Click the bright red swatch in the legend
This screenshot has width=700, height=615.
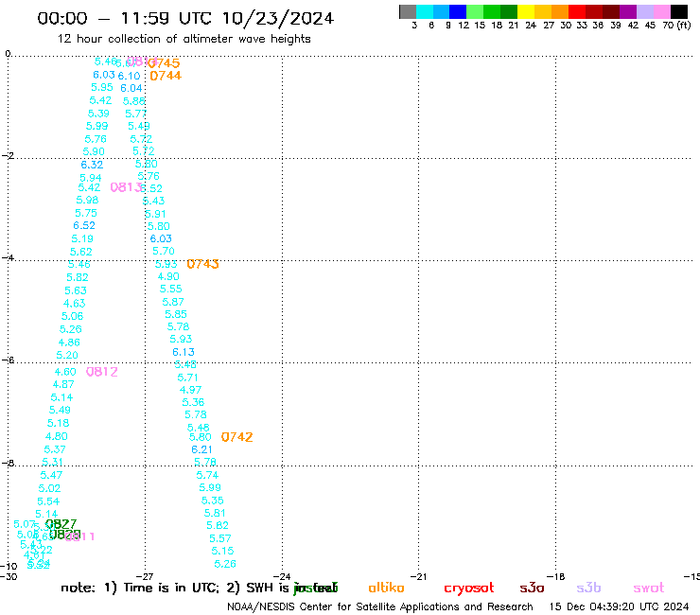[577, 11]
